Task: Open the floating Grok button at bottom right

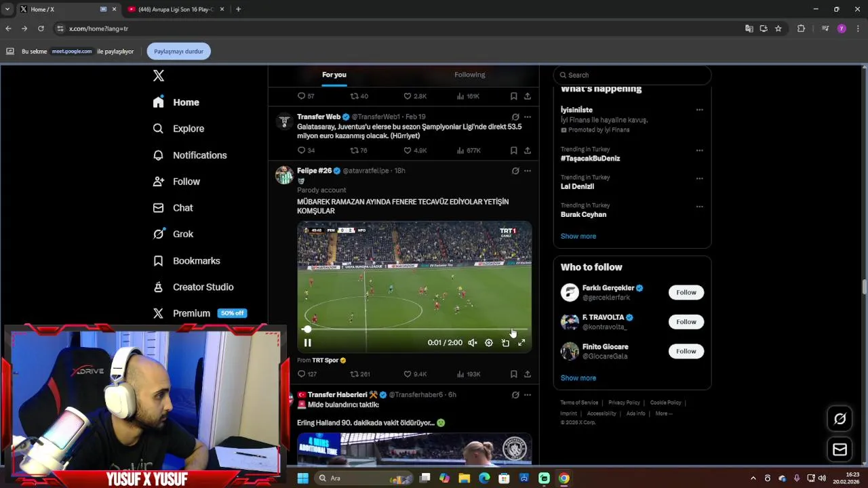Action: pos(840,419)
